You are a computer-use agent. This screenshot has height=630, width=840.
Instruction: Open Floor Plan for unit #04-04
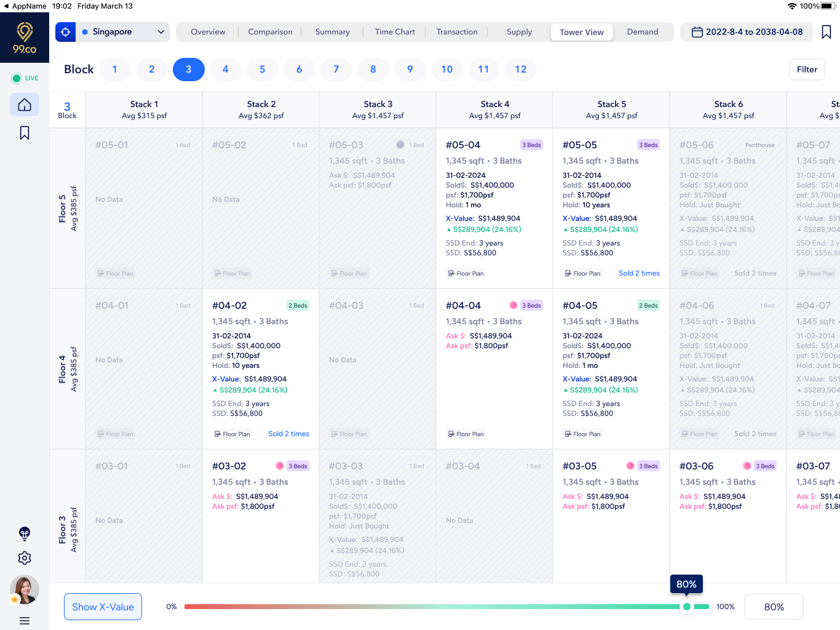tap(466, 434)
